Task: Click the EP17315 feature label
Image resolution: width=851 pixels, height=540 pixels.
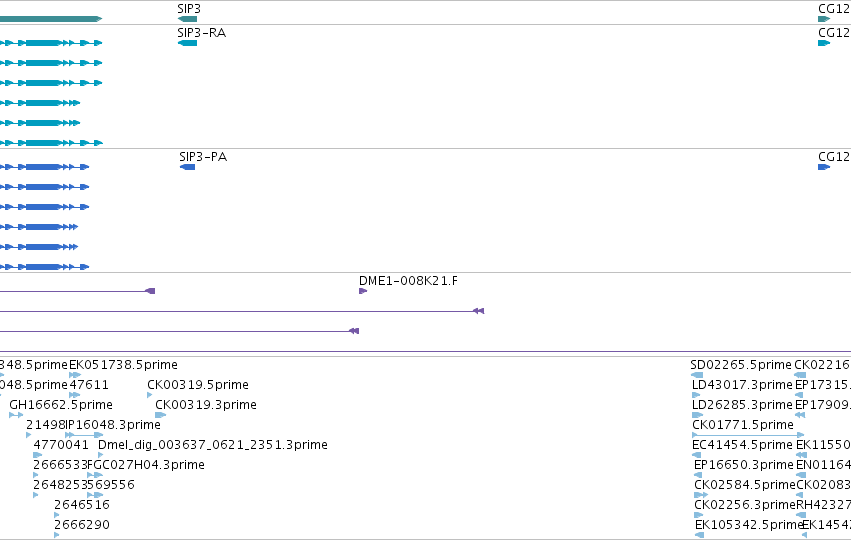Action: [823, 385]
